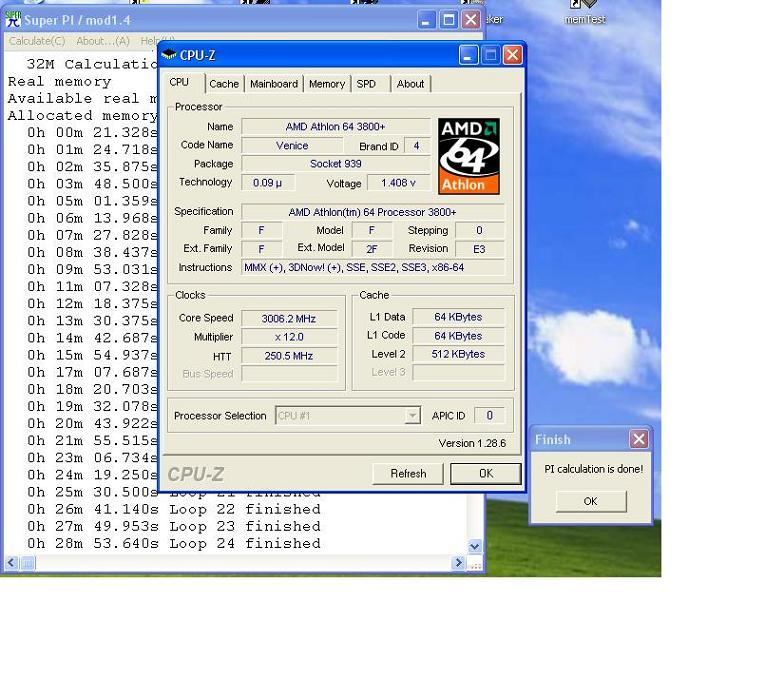Click Super PI vertical scrollbar down arrow
The width and height of the screenshot is (765, 680).
474,546
